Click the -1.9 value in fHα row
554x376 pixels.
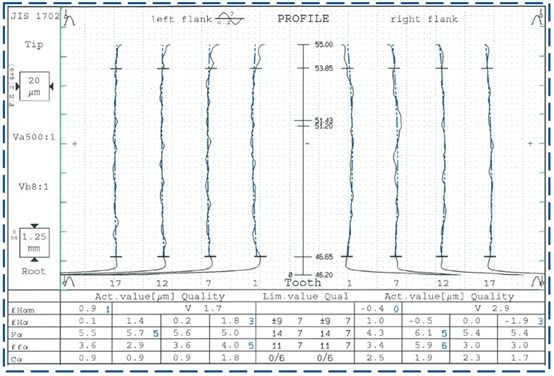[516, 321]
